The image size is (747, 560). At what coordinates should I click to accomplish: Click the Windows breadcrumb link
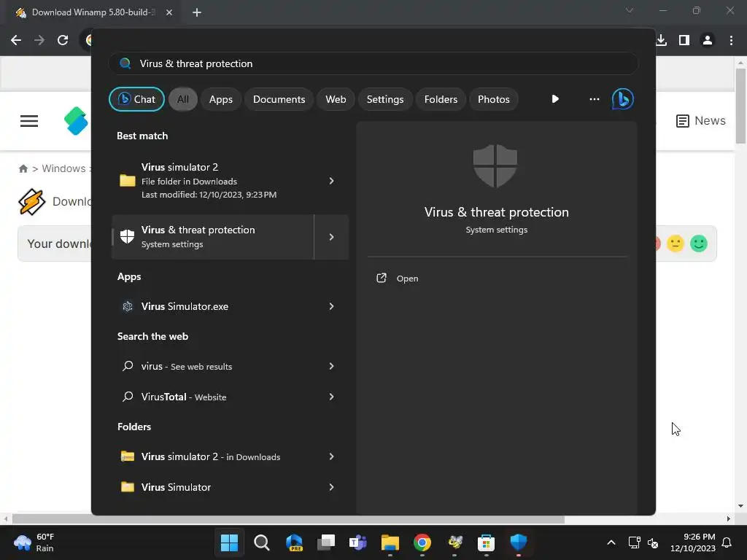63,168
